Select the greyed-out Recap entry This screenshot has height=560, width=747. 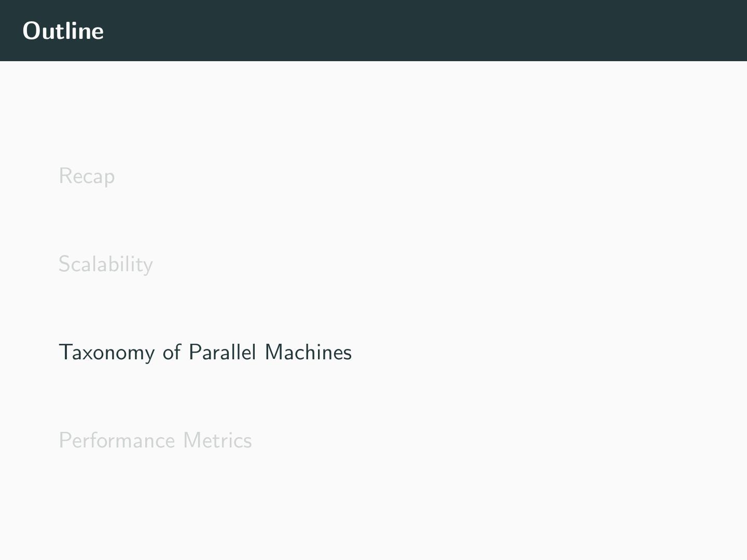[87, 176]
